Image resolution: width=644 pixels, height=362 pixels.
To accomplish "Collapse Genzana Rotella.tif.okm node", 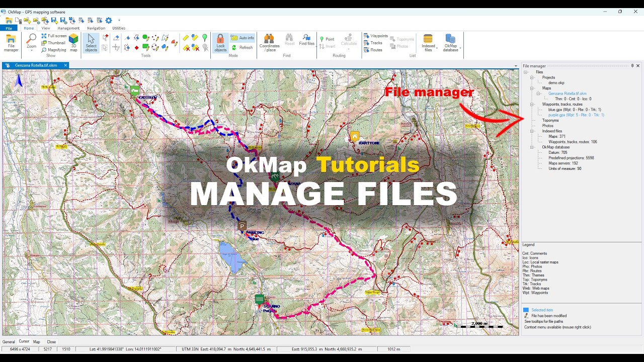I will click(538, 94).
